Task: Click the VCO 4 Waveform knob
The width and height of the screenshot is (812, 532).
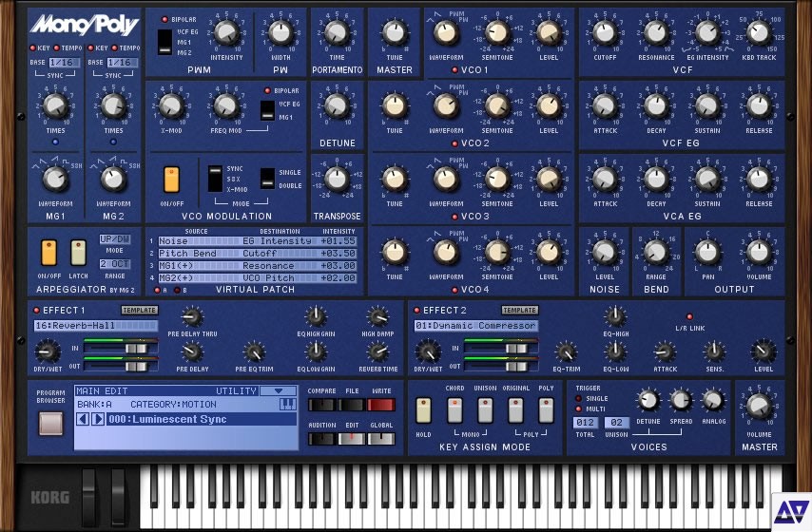Action: tap(445, 252)
